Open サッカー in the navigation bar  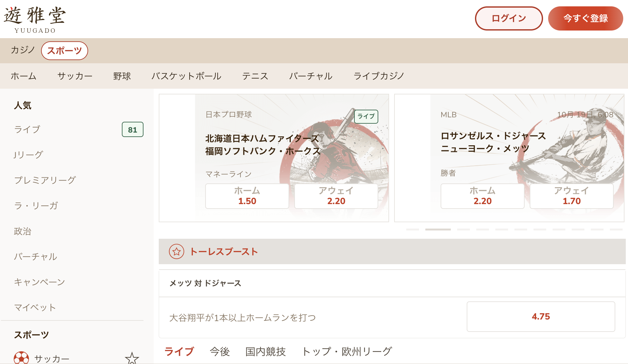pyautogui.click(x=75, y=76)
